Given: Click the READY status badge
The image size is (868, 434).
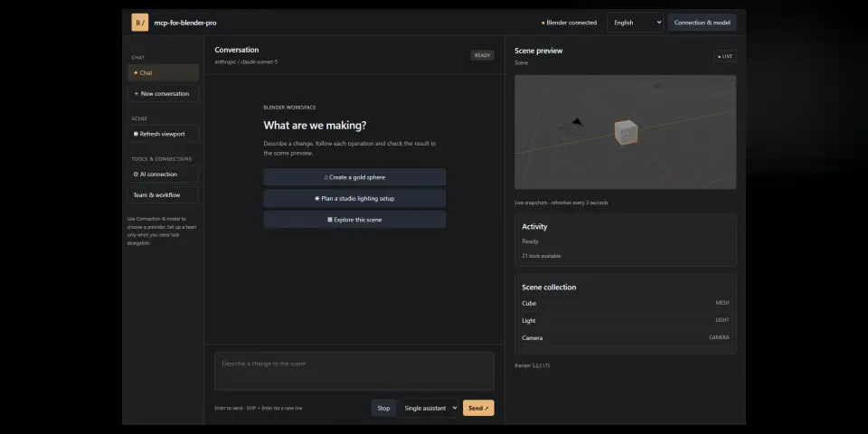Looking at the screenshot, I should pos(482,55).
